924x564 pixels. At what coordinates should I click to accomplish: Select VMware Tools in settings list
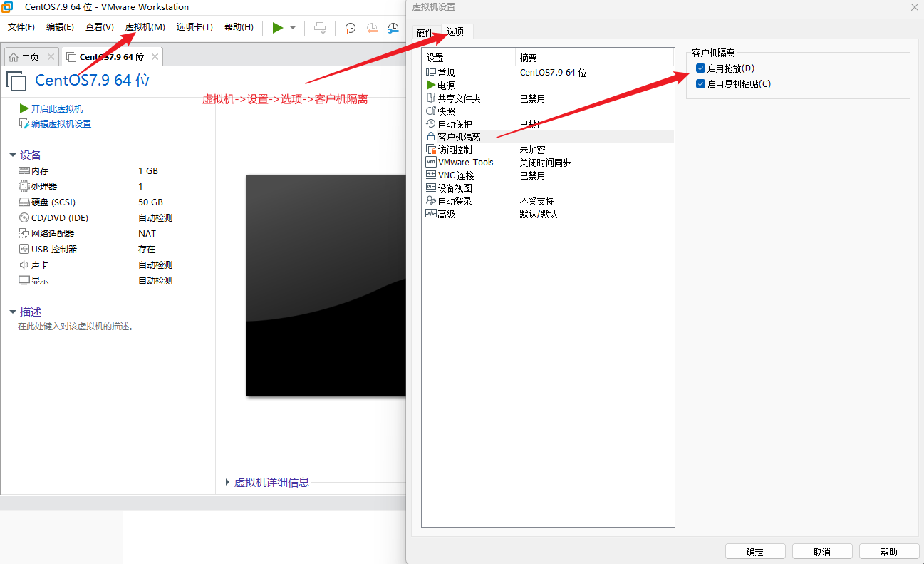click(548, 163)
